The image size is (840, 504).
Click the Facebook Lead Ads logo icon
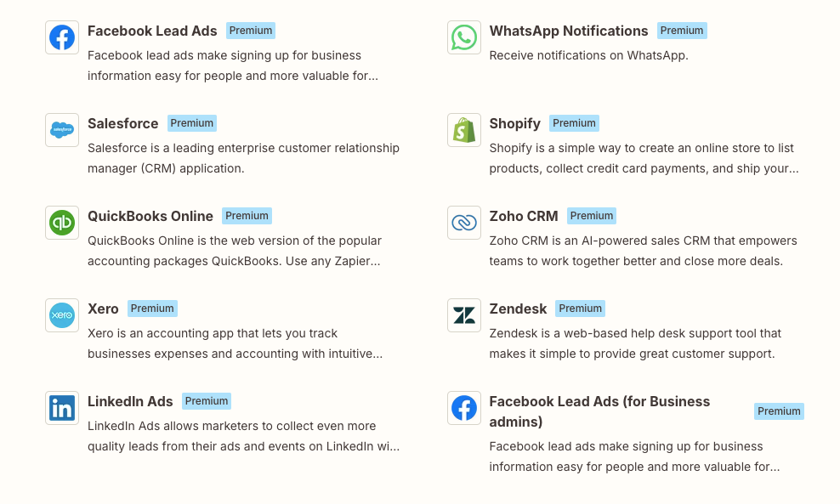62,37
